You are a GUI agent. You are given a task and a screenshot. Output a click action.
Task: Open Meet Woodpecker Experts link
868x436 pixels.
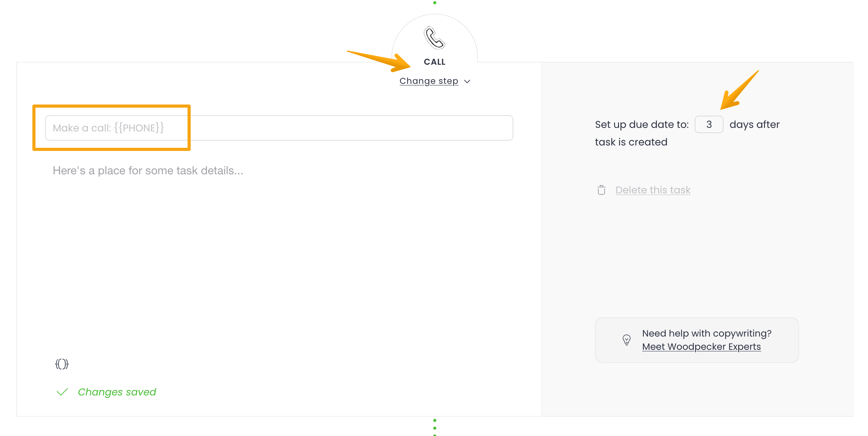701,347
